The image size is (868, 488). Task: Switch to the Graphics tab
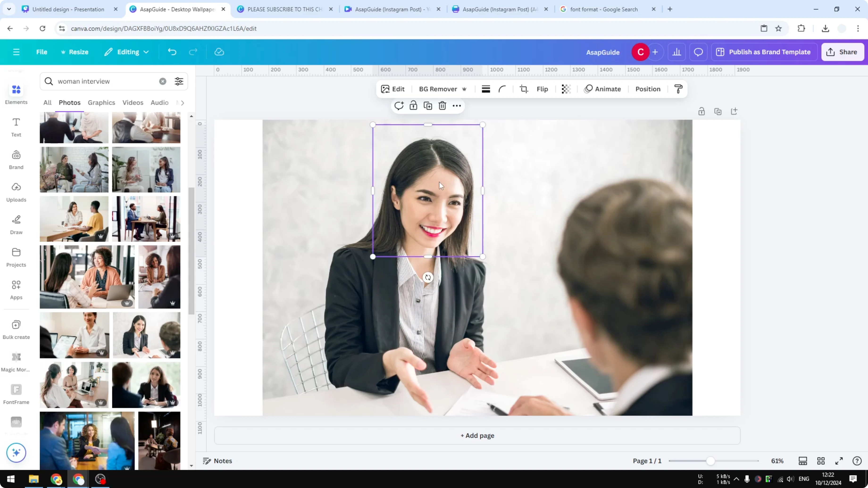pos(101,103)
